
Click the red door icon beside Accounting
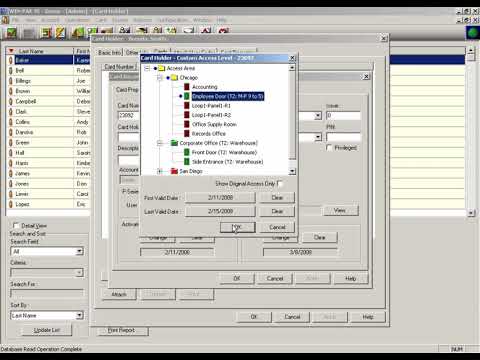(187, 87)
